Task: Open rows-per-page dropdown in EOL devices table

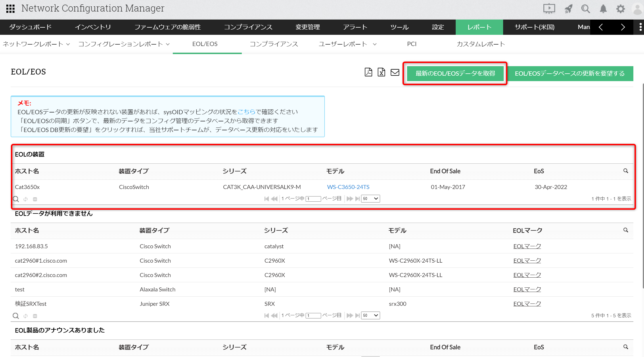Action: coord(370,198)
